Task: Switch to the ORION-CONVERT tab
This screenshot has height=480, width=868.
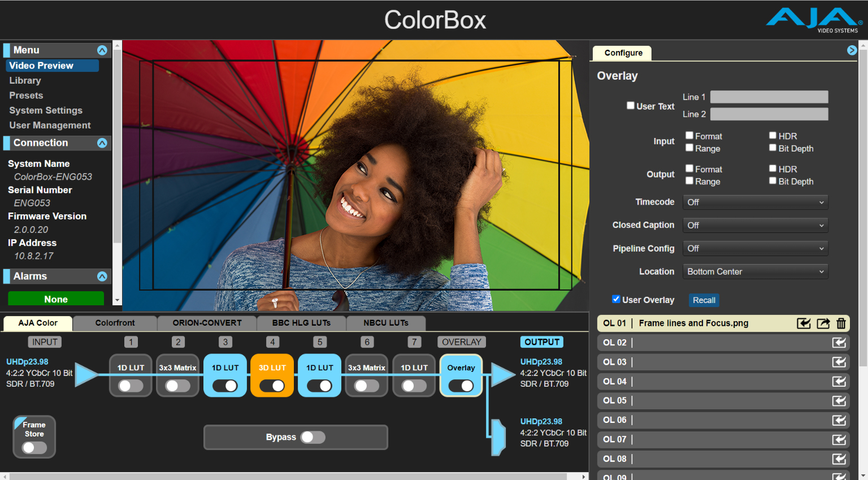Action: point(207,323)
